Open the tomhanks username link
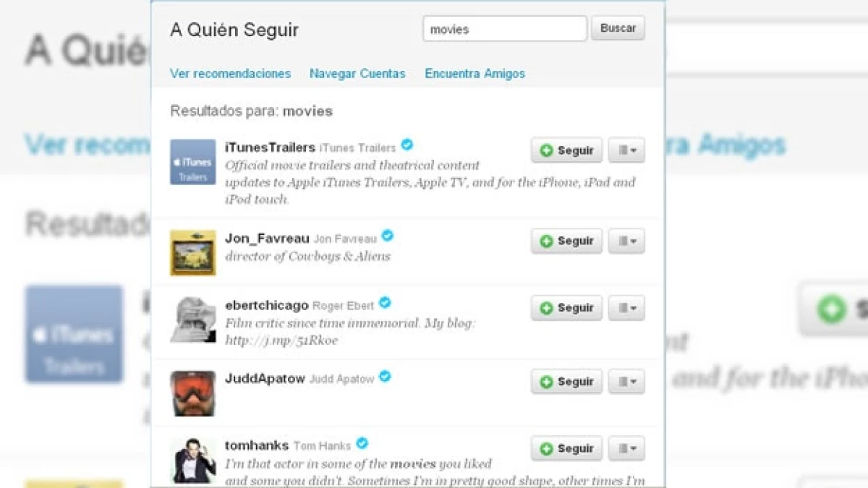868x488 pixels. pyautogui.click(x=257, y=445)
